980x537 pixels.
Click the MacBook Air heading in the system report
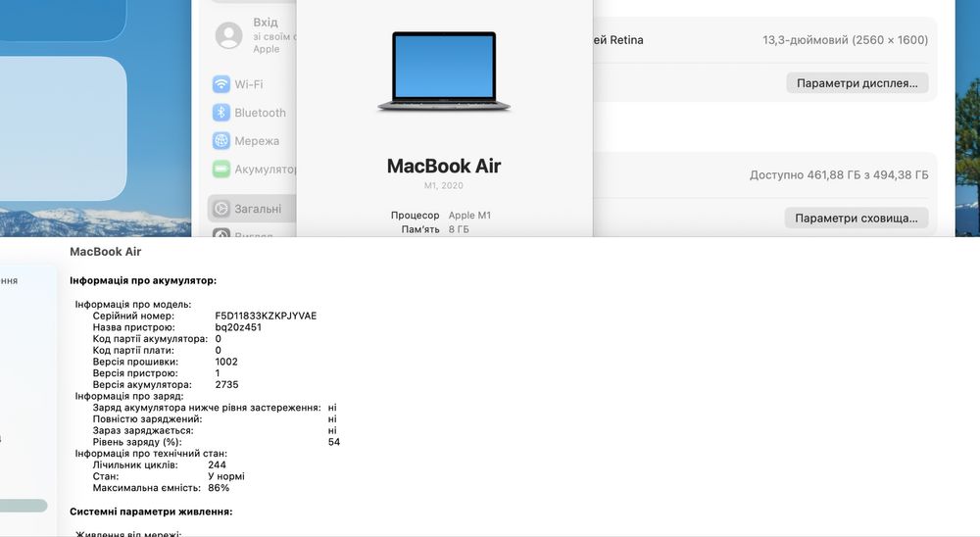(x=106, y=252)
